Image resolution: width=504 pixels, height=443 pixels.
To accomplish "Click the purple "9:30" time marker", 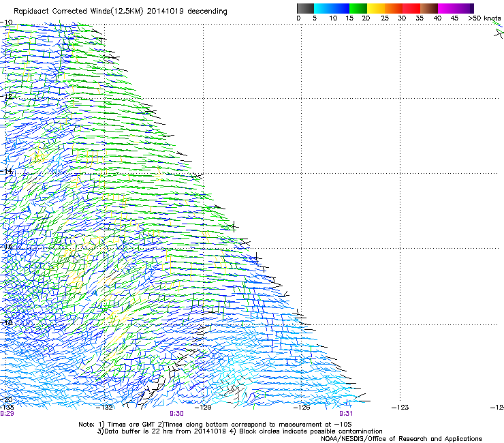I will 177,414.
